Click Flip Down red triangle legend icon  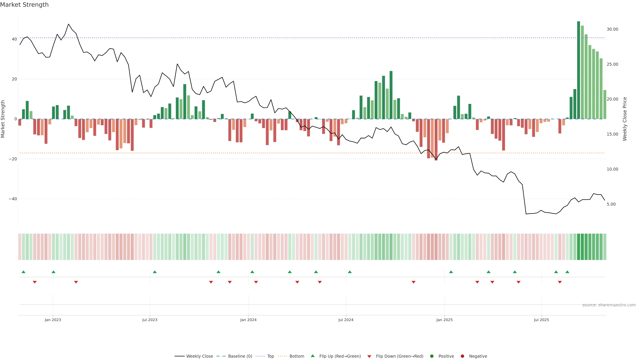pyautogui.click(x=369, y=356)
